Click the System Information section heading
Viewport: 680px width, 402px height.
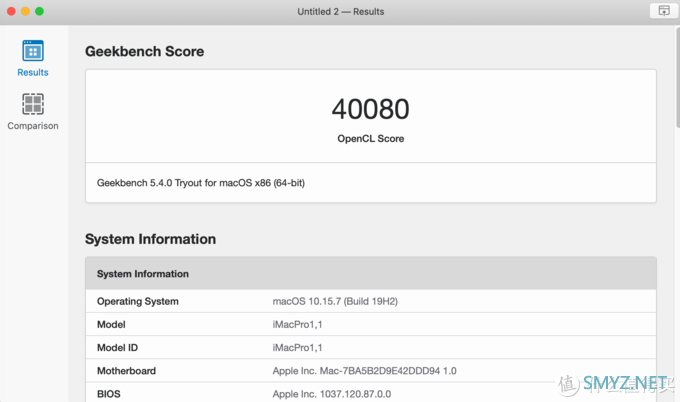(x=150, y=239)
